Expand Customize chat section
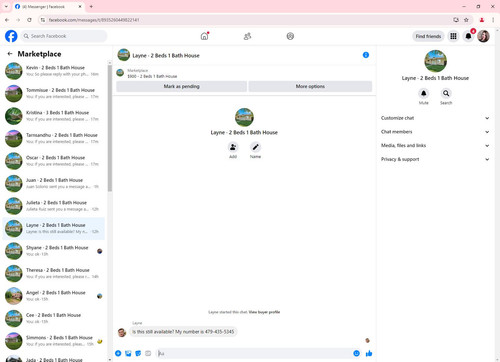 click(x=435, y=118)
